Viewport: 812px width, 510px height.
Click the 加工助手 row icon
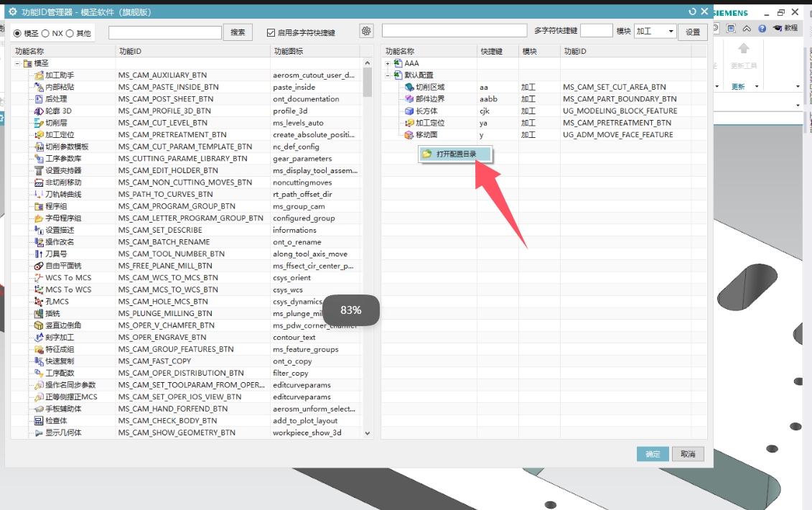[x=39, y=75]
